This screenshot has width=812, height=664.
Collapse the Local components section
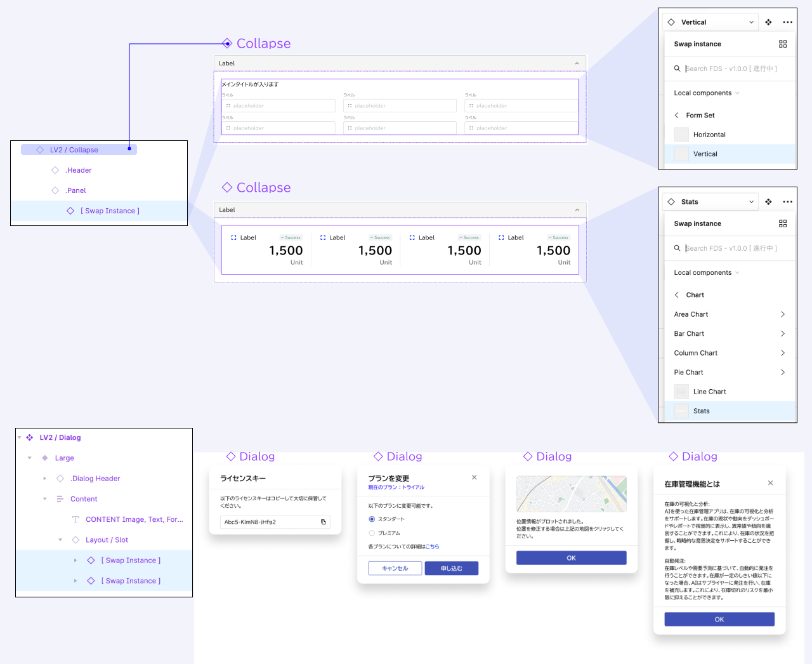pyautogui.click(x=736, y=272)
